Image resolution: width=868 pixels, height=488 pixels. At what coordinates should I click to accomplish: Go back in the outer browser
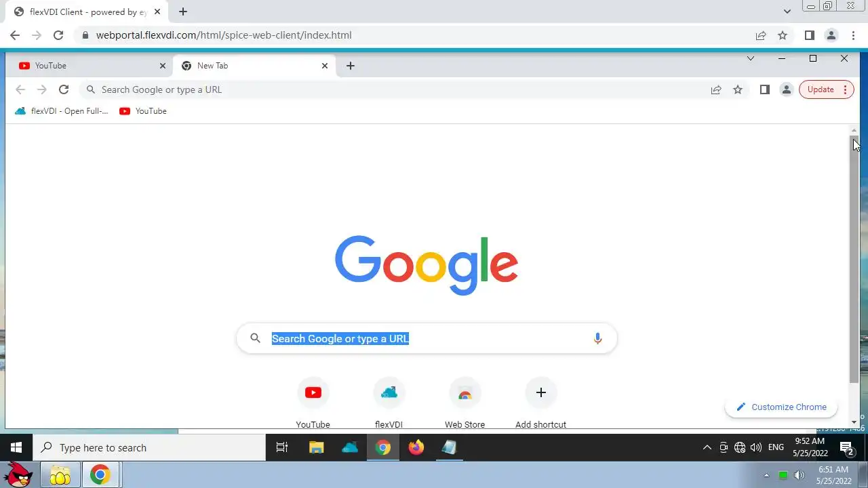pos(15,35)
